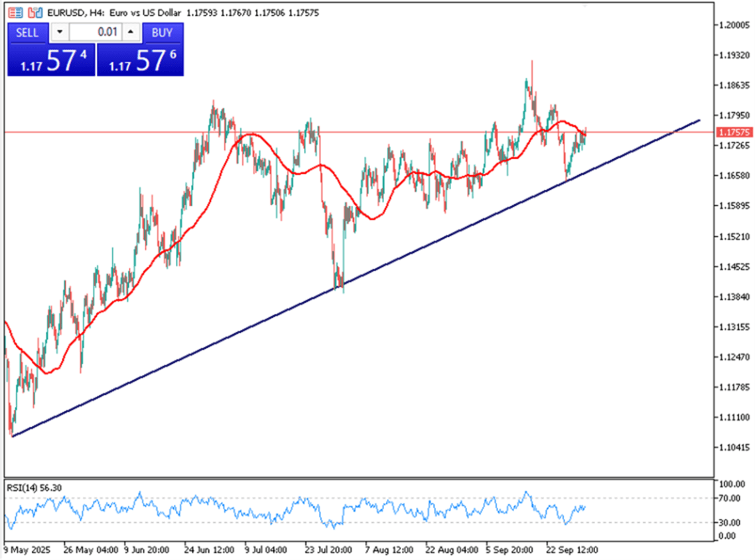The image size is (755, 560).
Task: Click the sell price 1.17 57 4 panel
Action: (x=51, y=60)
